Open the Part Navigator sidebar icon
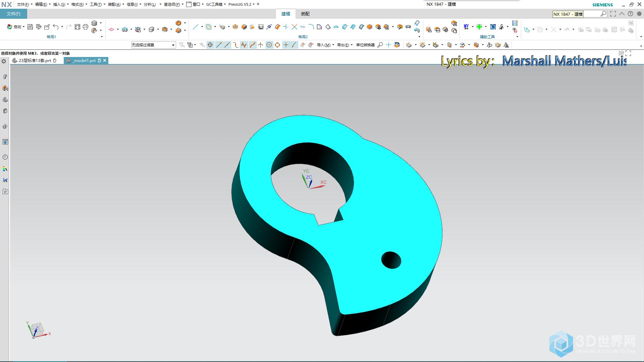The image size is (644, 362). click(5, 100)
